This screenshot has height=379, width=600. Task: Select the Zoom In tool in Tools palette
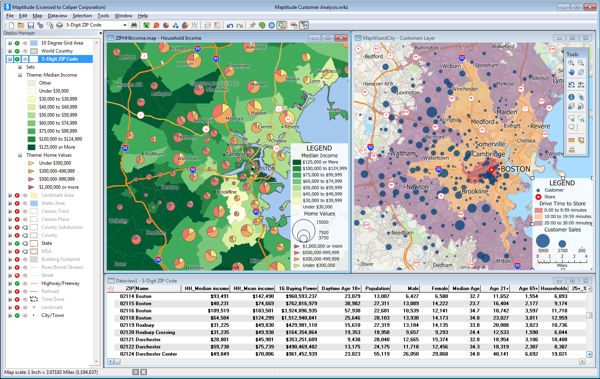pos(571,63)
